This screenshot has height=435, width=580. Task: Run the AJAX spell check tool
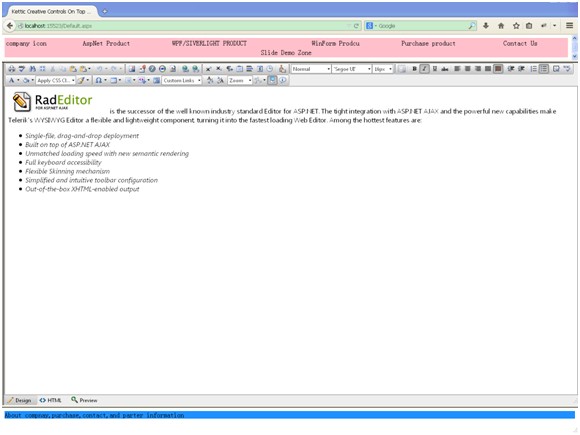tap(22, 69)
